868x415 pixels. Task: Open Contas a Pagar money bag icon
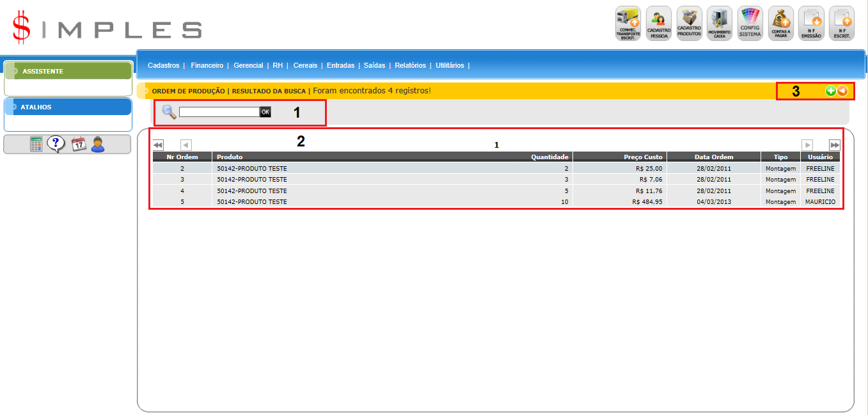point(780,24)
